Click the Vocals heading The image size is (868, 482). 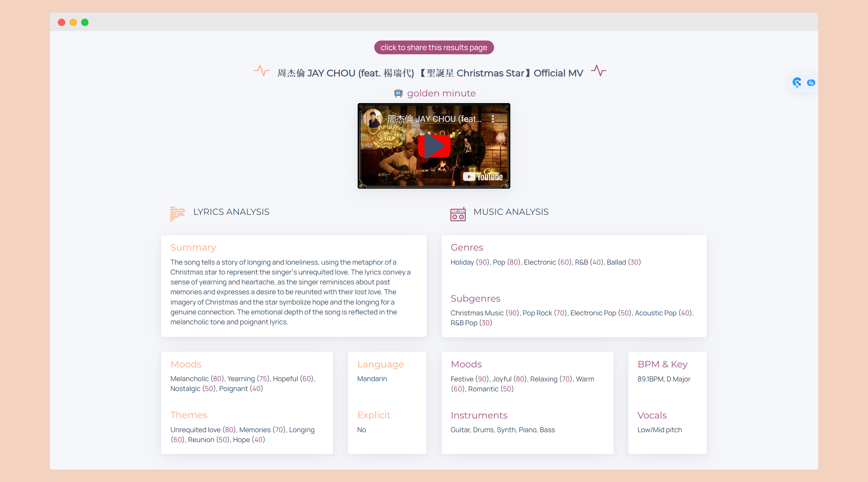[x=652, y=415]
